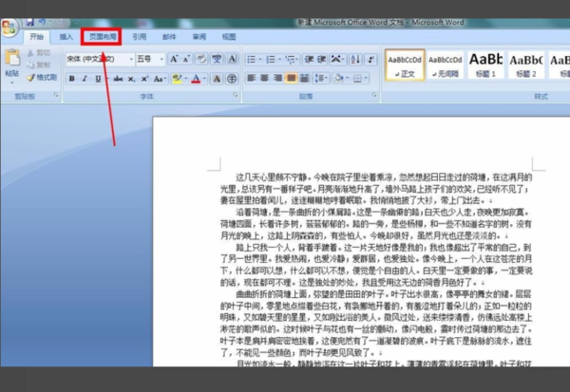Activate Format Painter 格式刷
The width and height of the screenshot is (570, 392).
pyautogui.click(x=42, y=78)
